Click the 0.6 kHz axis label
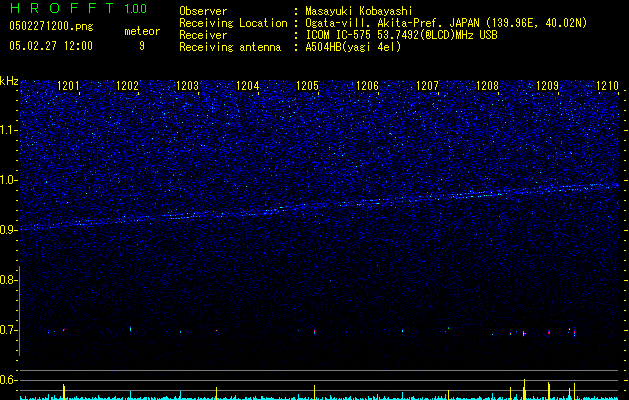The width and height of the screenshot is (629, 400). [8, 380]
